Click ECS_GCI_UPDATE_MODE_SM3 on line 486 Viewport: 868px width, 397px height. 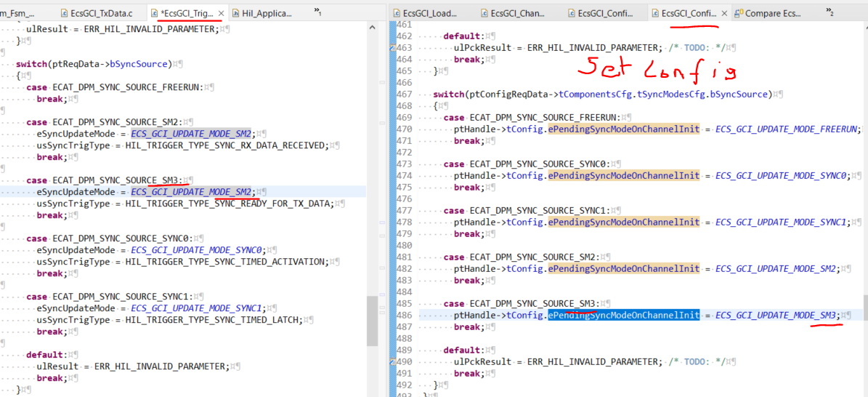[776, 316]
